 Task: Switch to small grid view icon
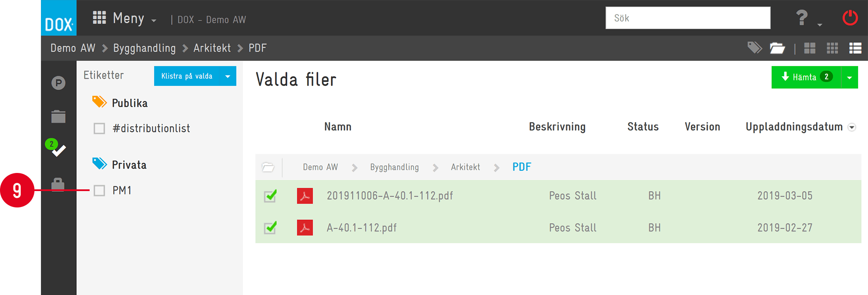[832, 48]
